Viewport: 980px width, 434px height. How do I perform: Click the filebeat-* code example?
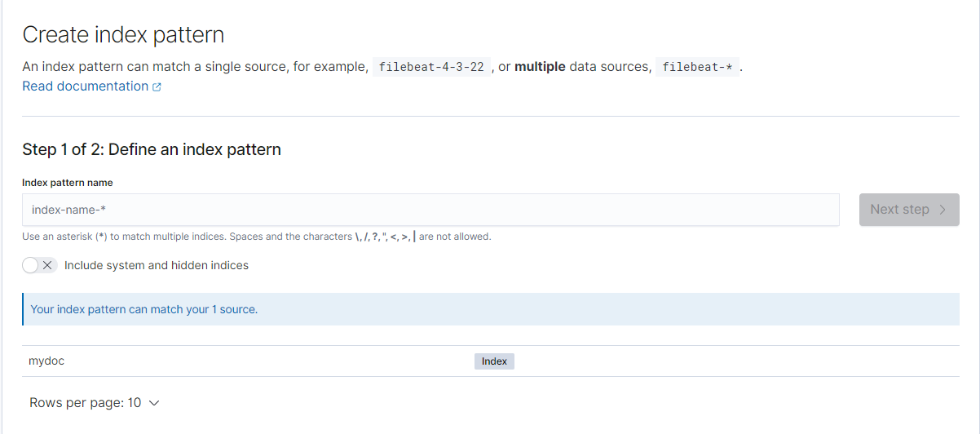[x=697, y=67]
